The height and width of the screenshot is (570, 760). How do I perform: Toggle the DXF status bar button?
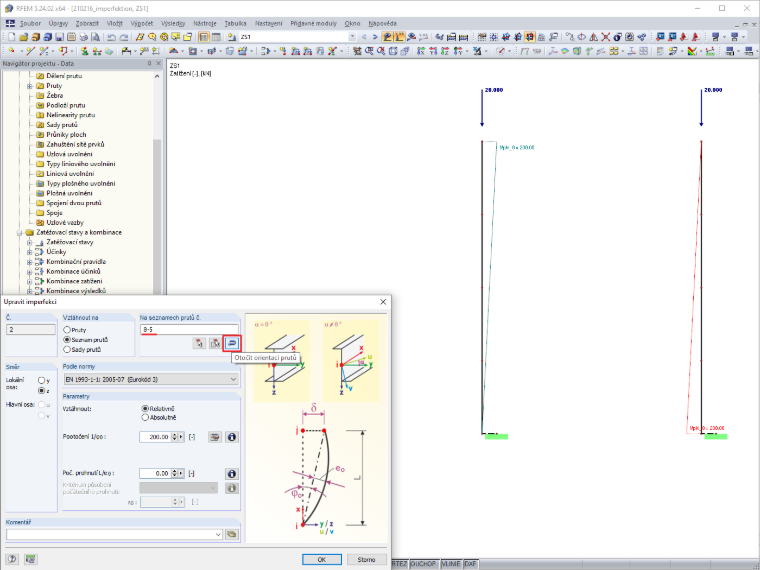coord(470,564)
